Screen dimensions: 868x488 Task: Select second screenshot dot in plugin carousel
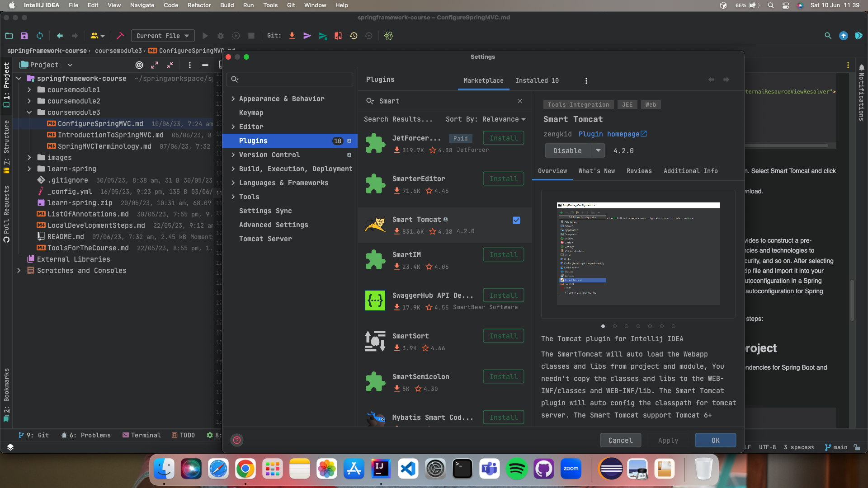(615, 326)
